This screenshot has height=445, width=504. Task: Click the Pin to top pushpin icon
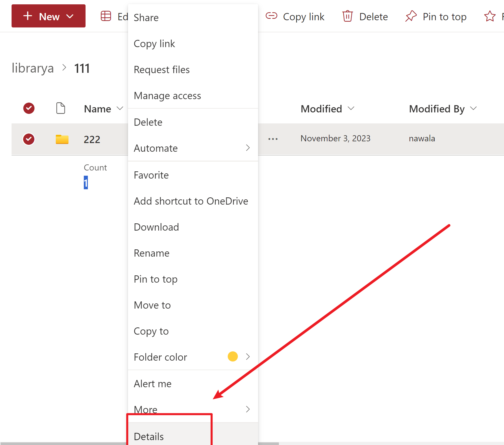click(x=411, y=16)
